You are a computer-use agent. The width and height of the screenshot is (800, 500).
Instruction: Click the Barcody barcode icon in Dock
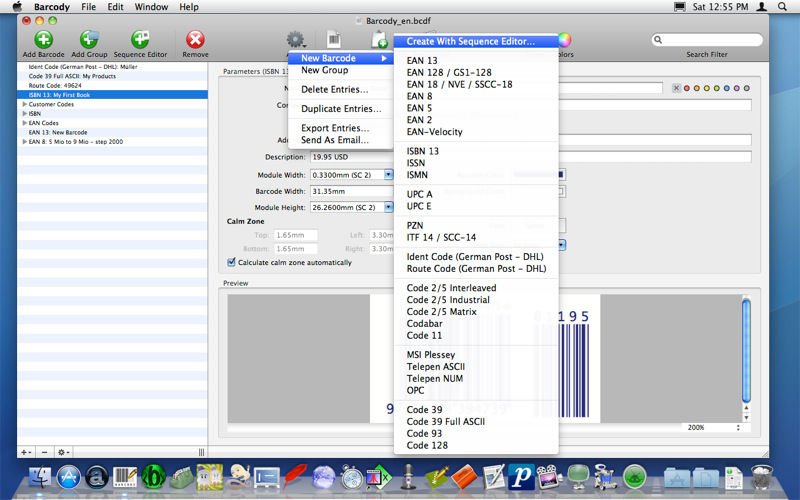click(x=125, y=477)
